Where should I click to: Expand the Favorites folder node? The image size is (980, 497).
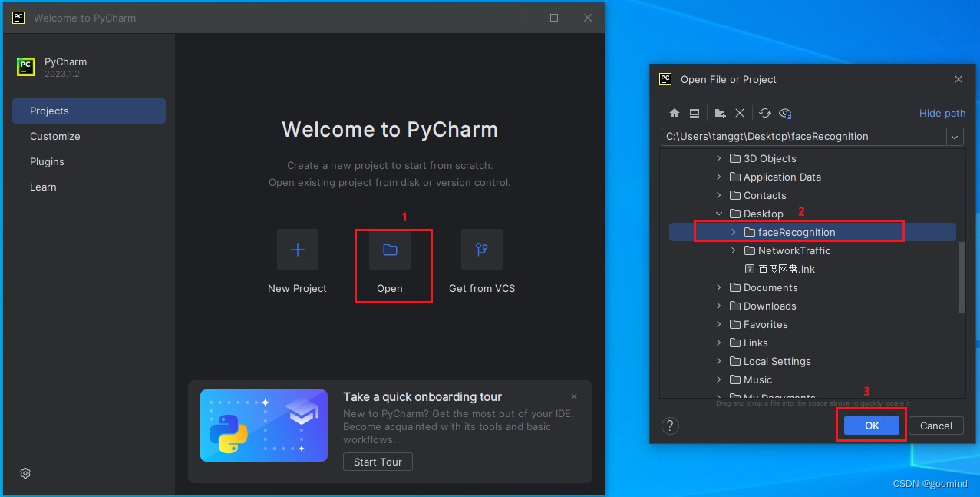pyautogui.click(x=719, y=324)
